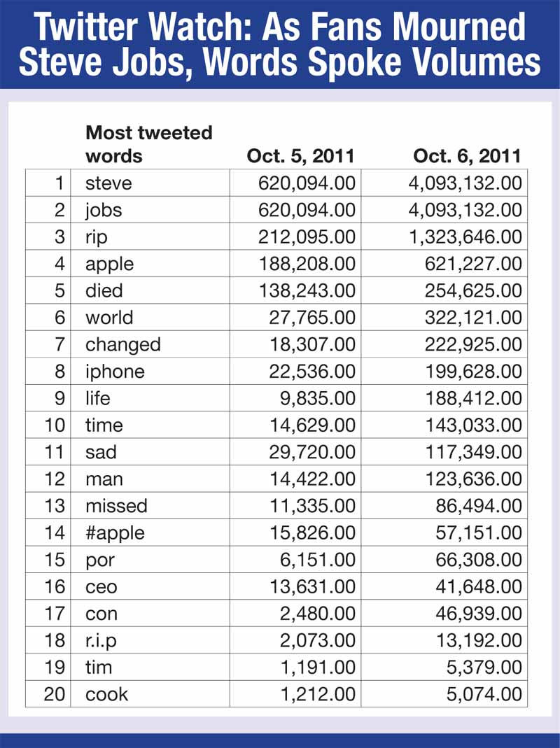
Task: Select the 'changed' word cell
Action: (122, 345)
